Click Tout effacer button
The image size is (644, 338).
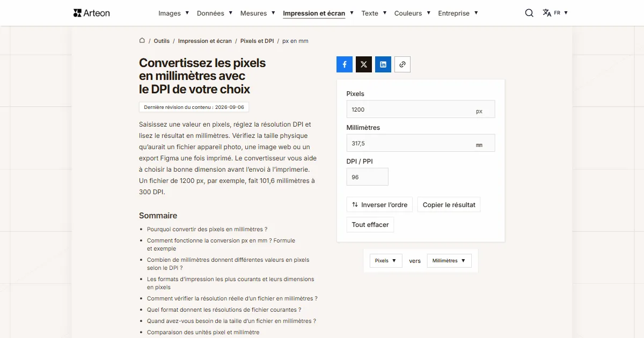(x=370, y=225)
